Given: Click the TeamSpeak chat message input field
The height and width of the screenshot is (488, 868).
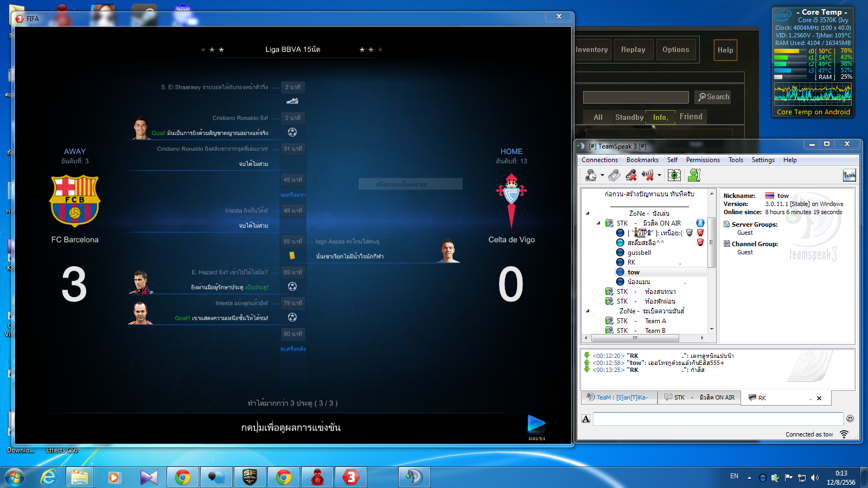Looking at the screenshot, I should (718, 419).
